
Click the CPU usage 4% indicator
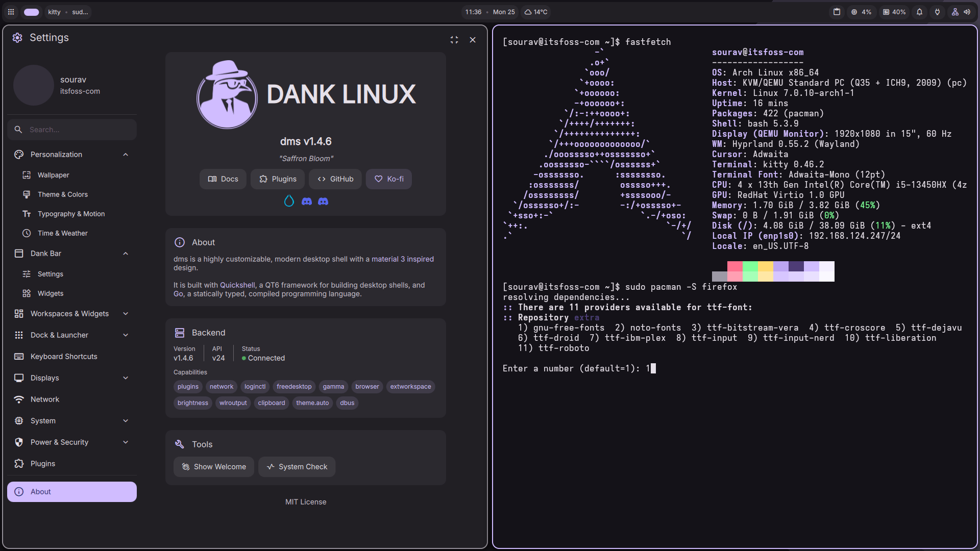tap(861, 12)
